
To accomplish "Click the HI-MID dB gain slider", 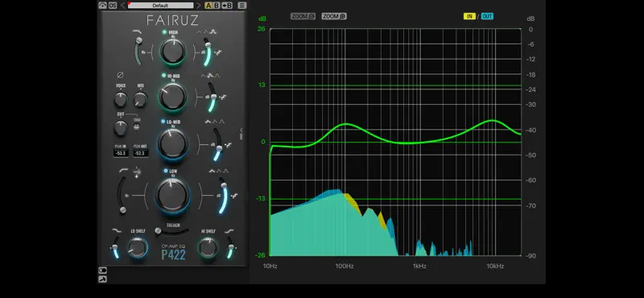I will coord(212,97).
